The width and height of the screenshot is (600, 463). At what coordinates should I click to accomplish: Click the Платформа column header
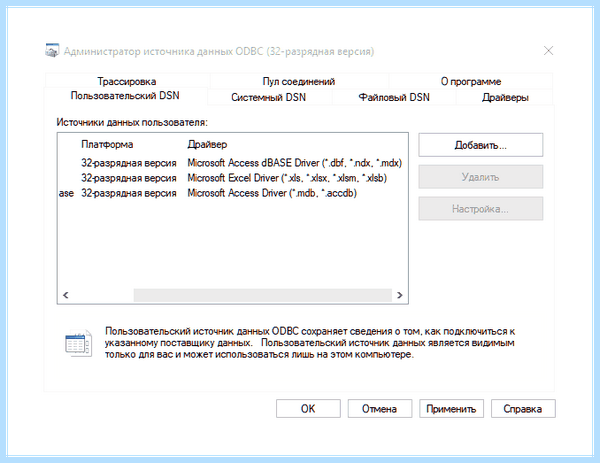pyautogui.click(x=107, y=144)
